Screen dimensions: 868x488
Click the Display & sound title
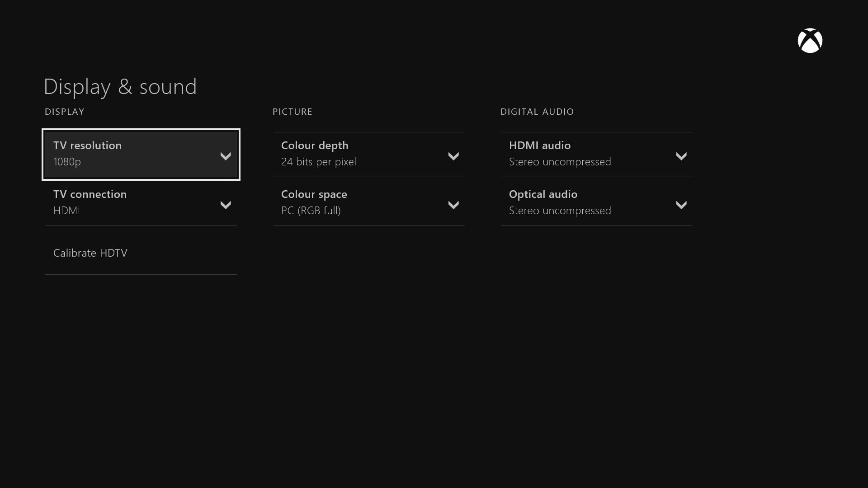[120, 86]
